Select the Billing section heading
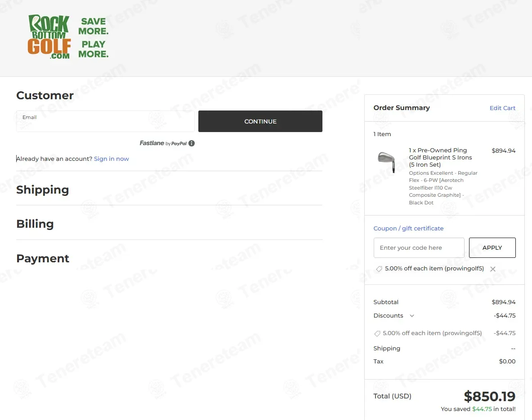This screenshot has width=532, height=420. [x=35, y=224]
